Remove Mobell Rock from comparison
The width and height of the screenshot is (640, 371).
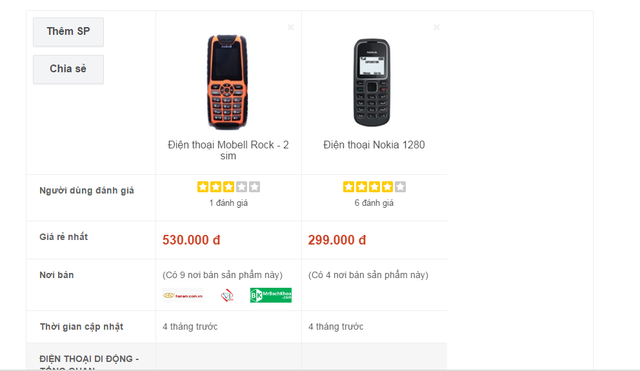291,27
